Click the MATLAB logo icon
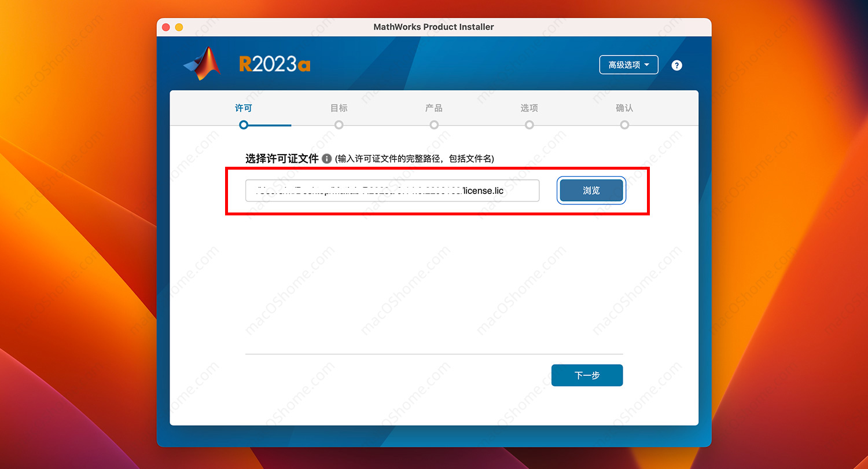This screenshot has height=469, width=868. pos(203,64)
